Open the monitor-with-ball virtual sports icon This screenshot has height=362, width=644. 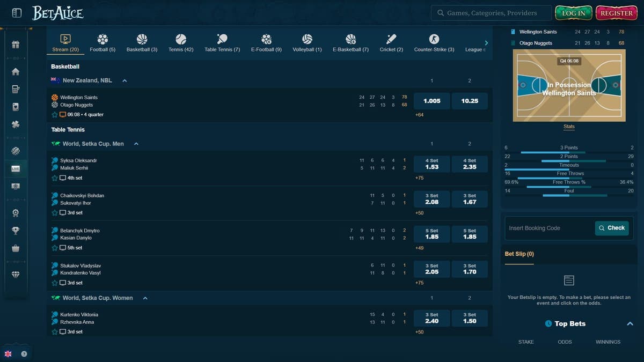click(x=16, y=186)
